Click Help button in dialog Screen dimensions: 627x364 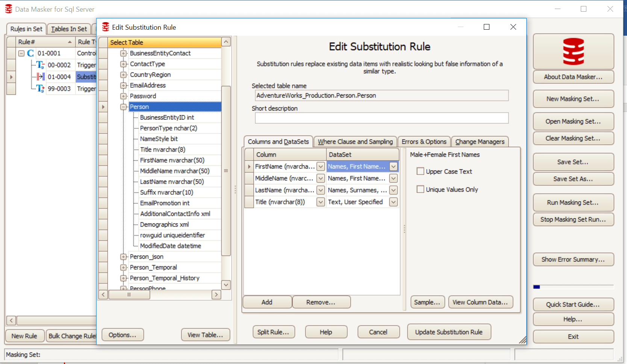[x=326, y=332]
